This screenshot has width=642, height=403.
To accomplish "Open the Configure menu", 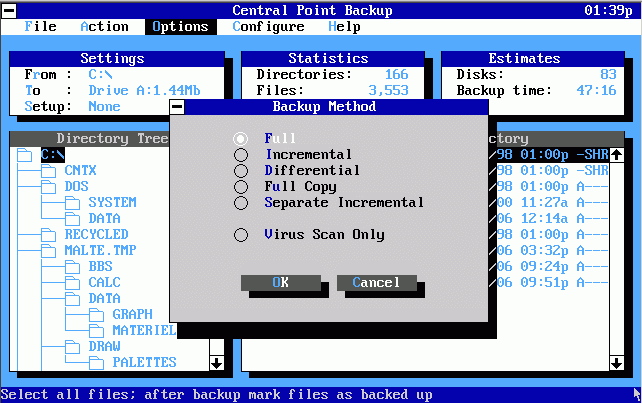I will (269, 27).
